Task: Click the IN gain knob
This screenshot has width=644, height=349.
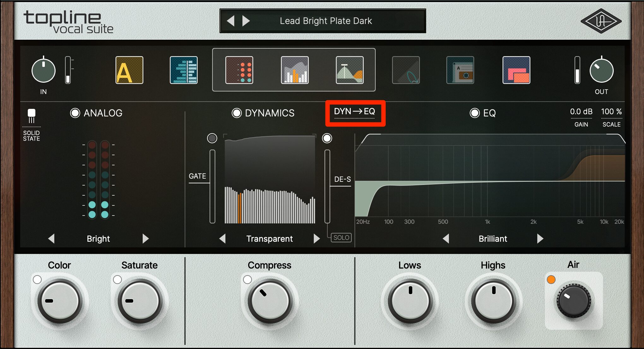Action: pos(44,71)
